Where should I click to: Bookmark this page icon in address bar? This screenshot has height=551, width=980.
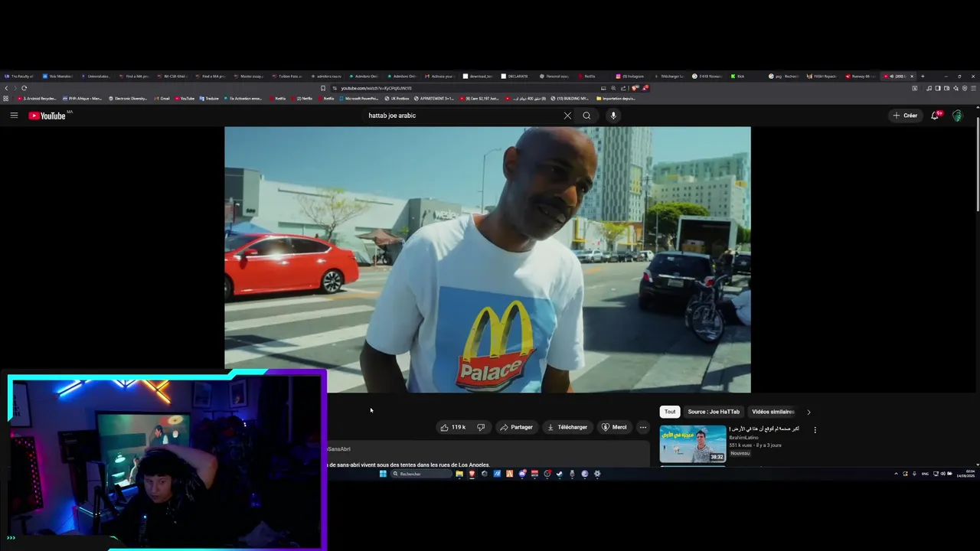324,88
